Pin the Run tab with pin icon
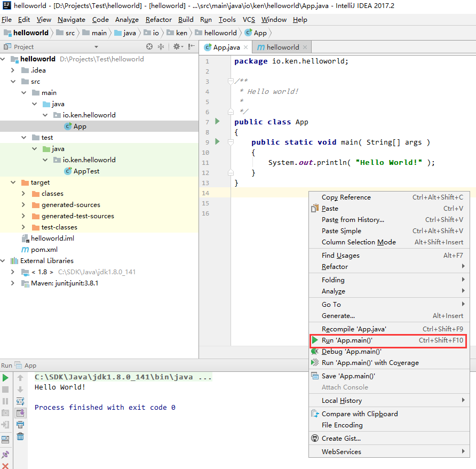Viewport: 476px width, 469px height. (6, 453)
